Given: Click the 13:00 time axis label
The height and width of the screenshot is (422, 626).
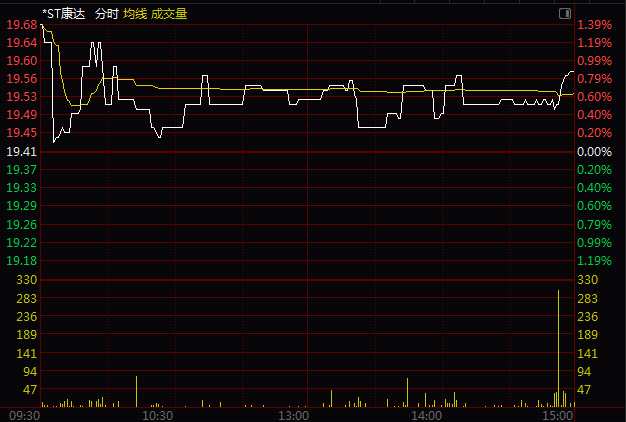Looking at the screenshot, I should (293, 416).
